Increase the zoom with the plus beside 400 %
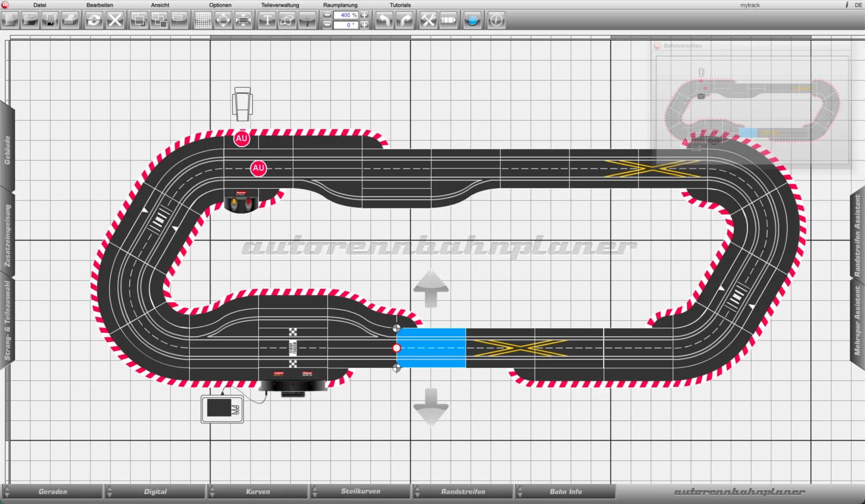Image resolution: width=865 pixels, height=504 pixels. [365, 15]
